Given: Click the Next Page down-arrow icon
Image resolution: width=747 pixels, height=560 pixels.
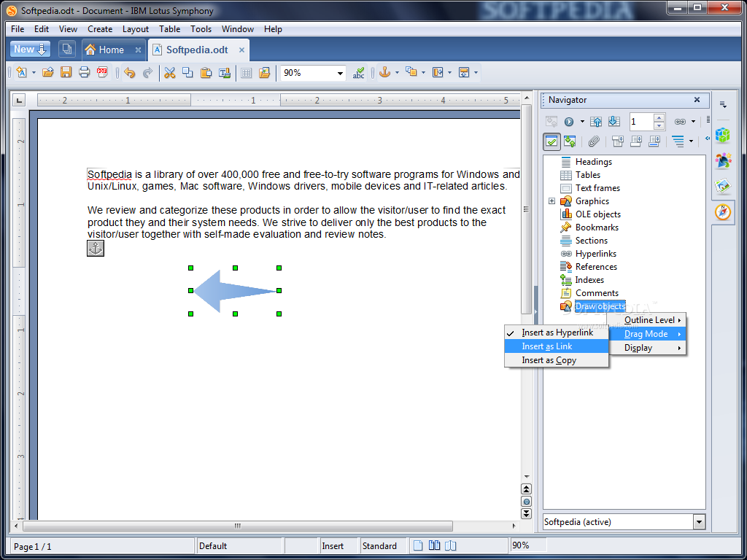Looking at the screenshot, I should point(614,122).
